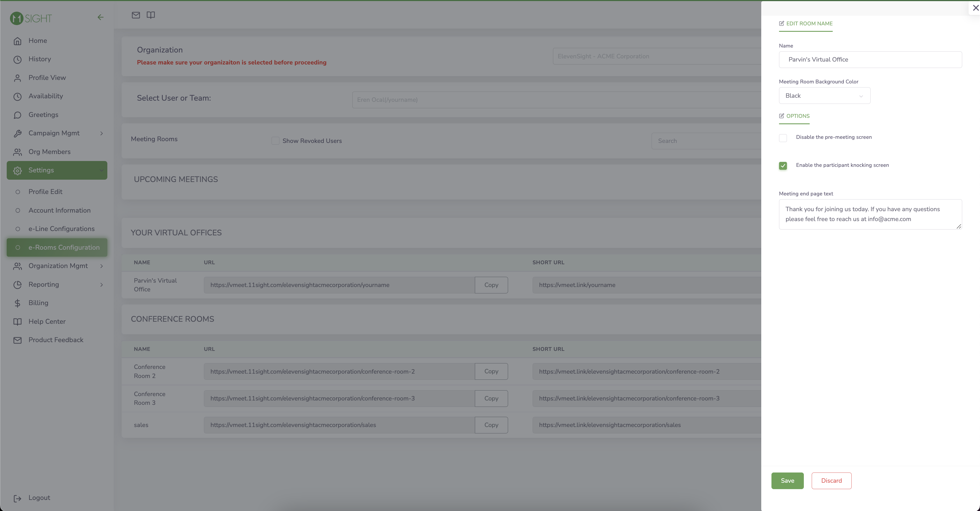Click the Org Members people icon
Screen dimensions: 980x511
click(17, 152)
